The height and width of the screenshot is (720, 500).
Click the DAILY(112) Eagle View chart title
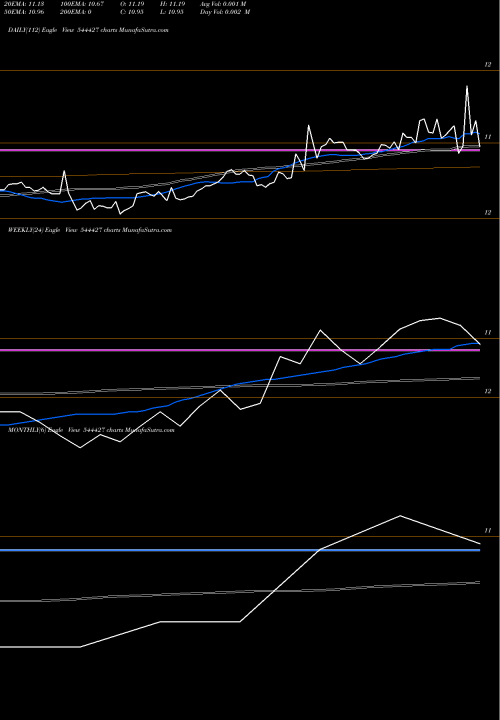(88, 30)
